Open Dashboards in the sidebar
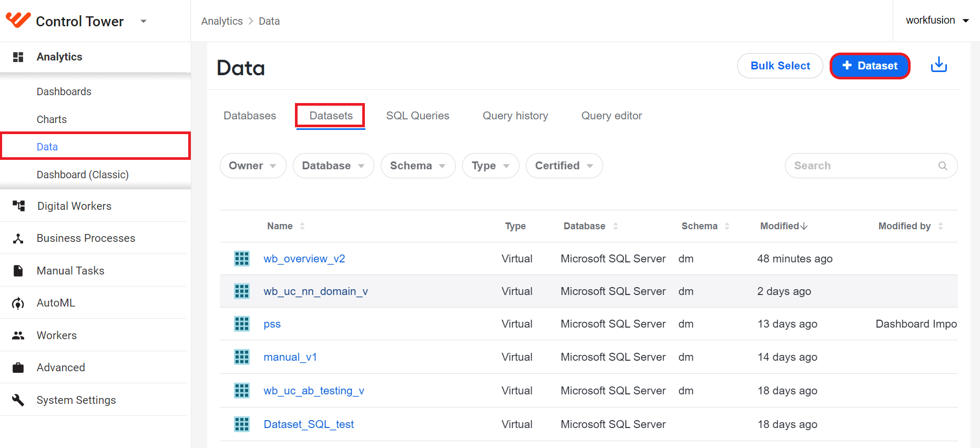 coord(64,91)
